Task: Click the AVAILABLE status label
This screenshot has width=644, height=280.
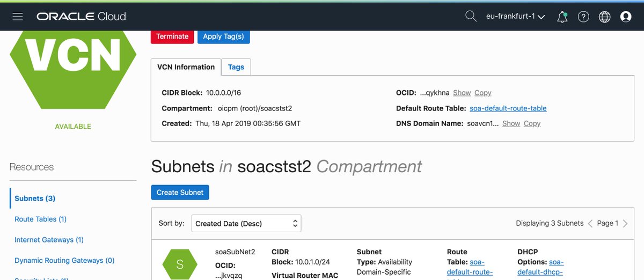Action: coord(73,127)
